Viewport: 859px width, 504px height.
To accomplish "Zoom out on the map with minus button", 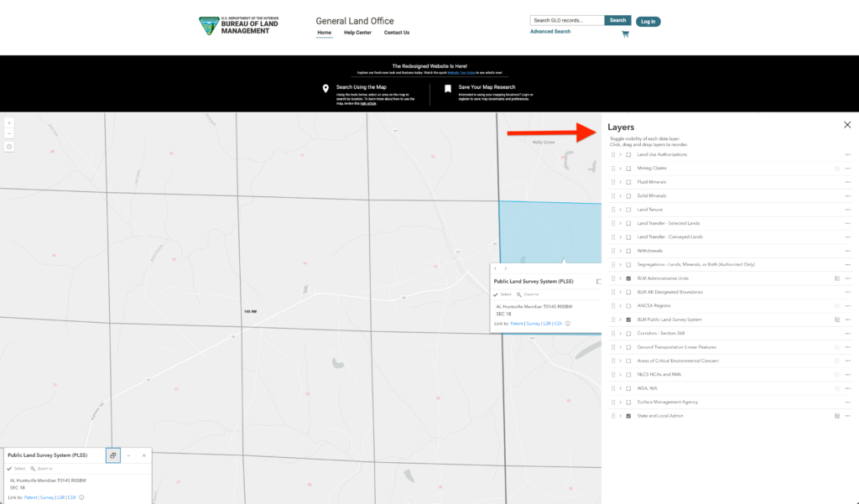I will (9, 133).
